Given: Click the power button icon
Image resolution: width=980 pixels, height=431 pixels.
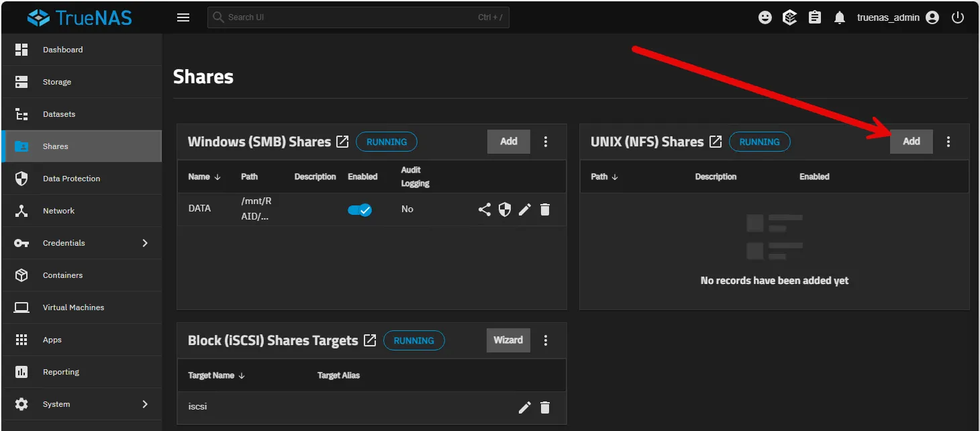Looking at the screenshot, I should tap(958, 18).
